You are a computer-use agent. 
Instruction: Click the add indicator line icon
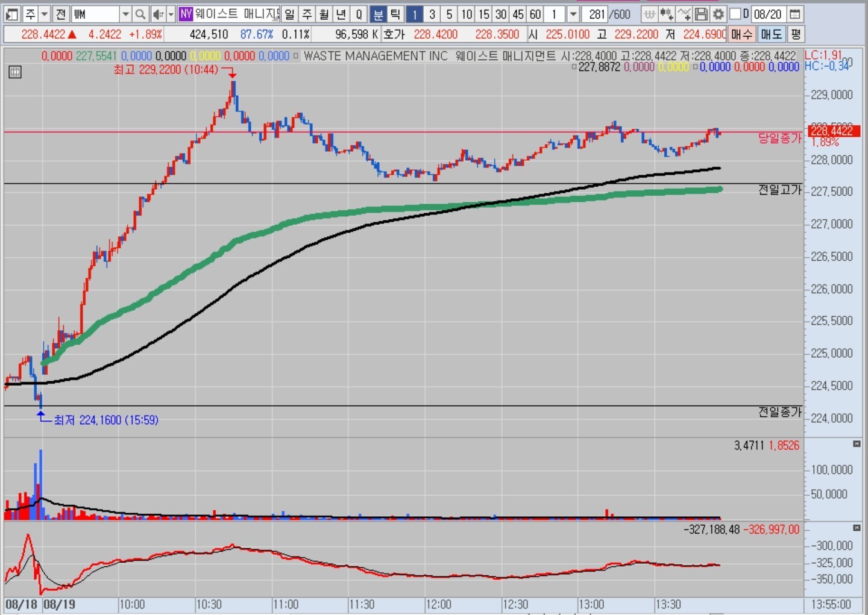click(x=684, y=14)
